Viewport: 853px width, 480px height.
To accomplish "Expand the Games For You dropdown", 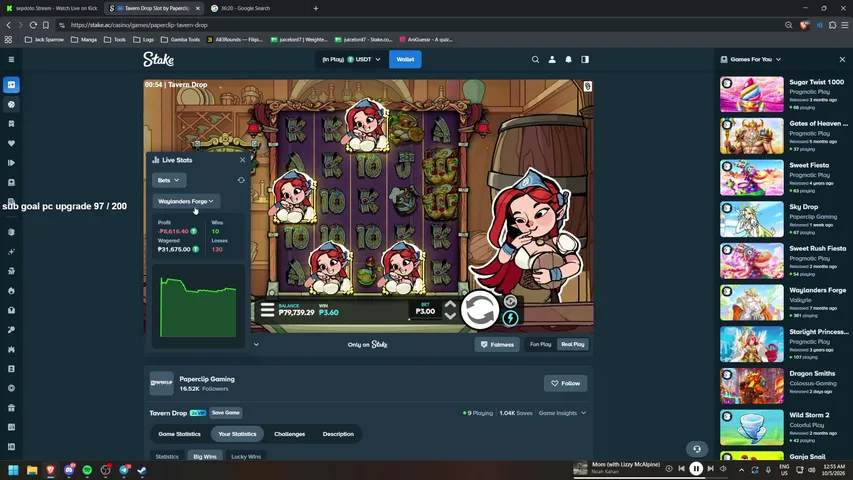I will coord(778,59).
